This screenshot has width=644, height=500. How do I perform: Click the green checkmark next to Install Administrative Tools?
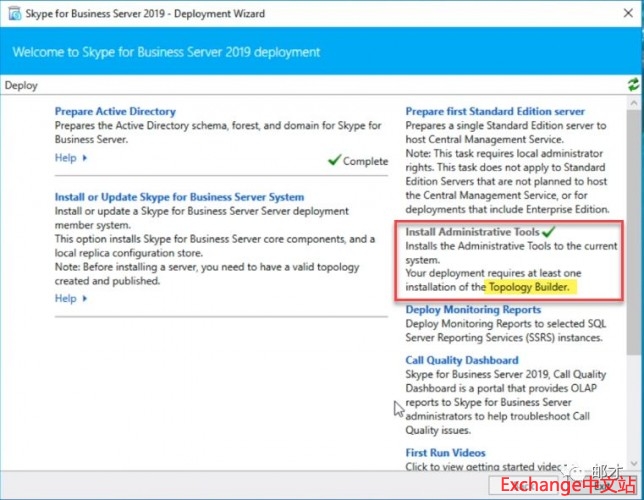[x=547, y=231]
